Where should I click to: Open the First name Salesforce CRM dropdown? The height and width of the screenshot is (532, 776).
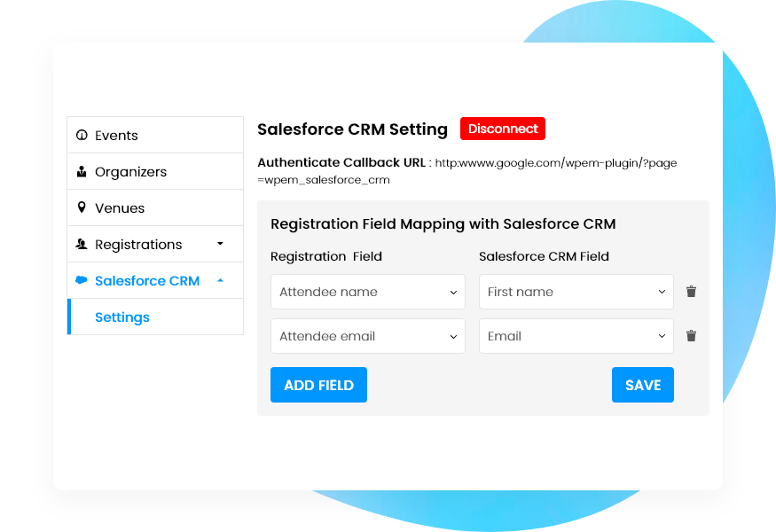click(576, 291)
